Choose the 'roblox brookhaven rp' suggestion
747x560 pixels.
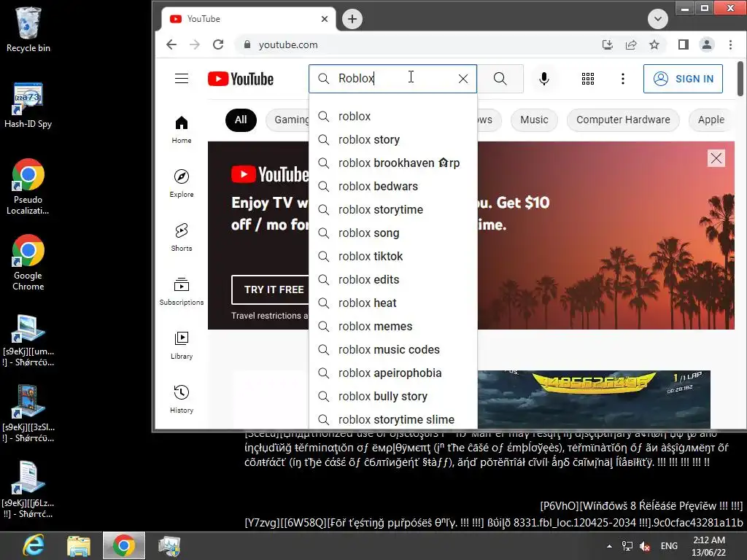pyautogui.click(x=393, y=163)
